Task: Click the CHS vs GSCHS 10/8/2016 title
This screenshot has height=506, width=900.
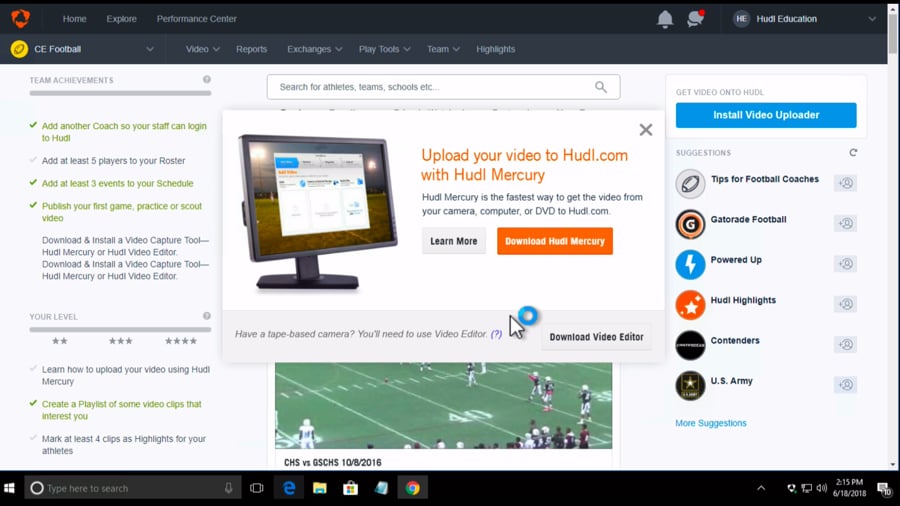Action: [x=332, y=462]
